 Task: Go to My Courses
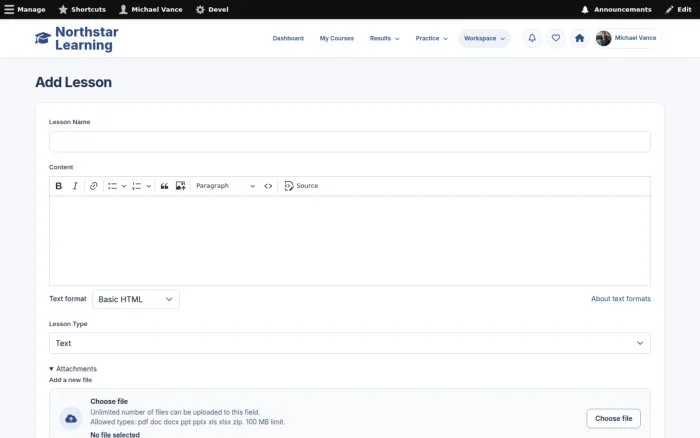tap(337, 38)
